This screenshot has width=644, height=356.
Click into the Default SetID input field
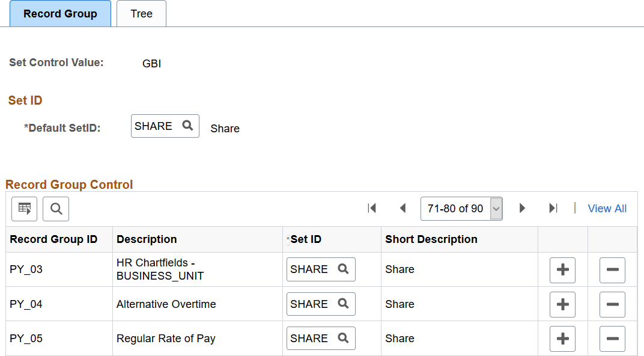156,126
